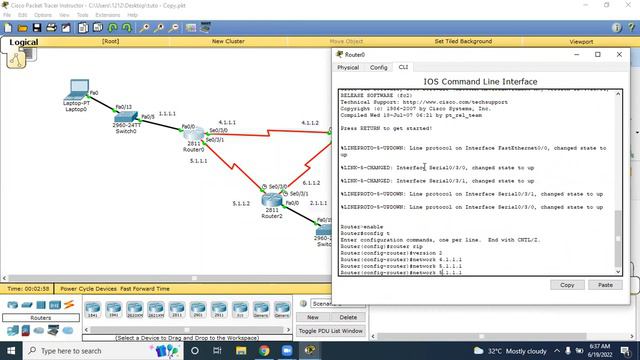The width and height of the screenshot is (640, 360).
Task: Open the help question mark icon
Action: [x=631, y=27]
